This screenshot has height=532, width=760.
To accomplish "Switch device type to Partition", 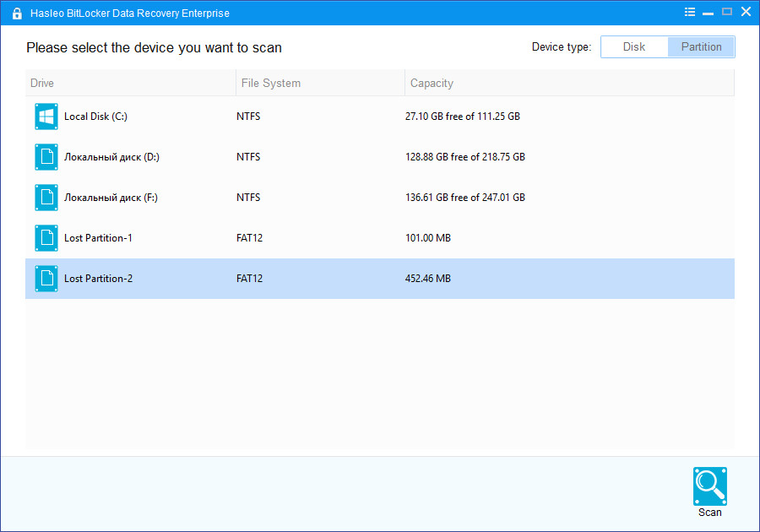I will tap(701, 47).
